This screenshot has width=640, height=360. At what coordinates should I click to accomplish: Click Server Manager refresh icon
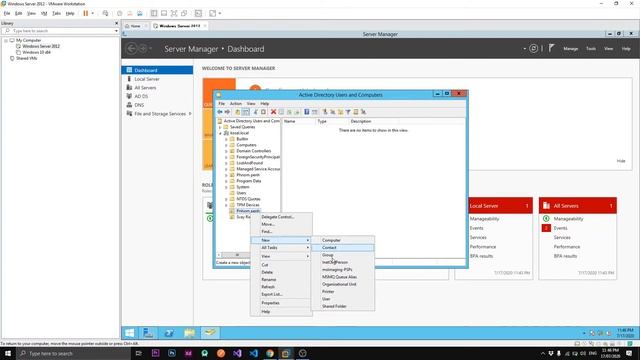click(x=533, y=49)
